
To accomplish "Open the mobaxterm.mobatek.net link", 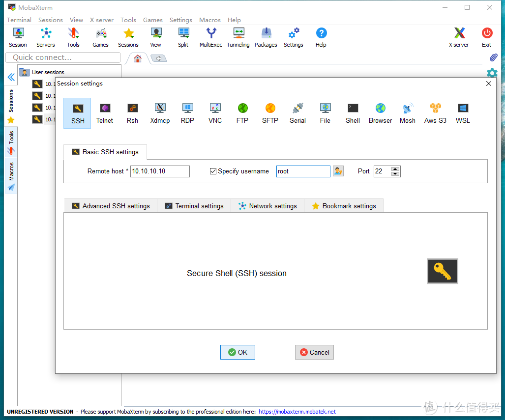I will click(x=297, y=412).
